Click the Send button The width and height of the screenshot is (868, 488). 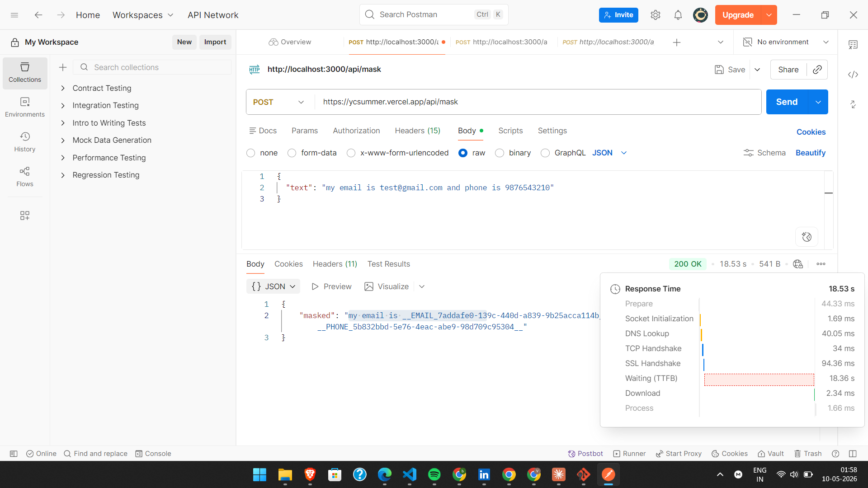(x=787, y=102)
